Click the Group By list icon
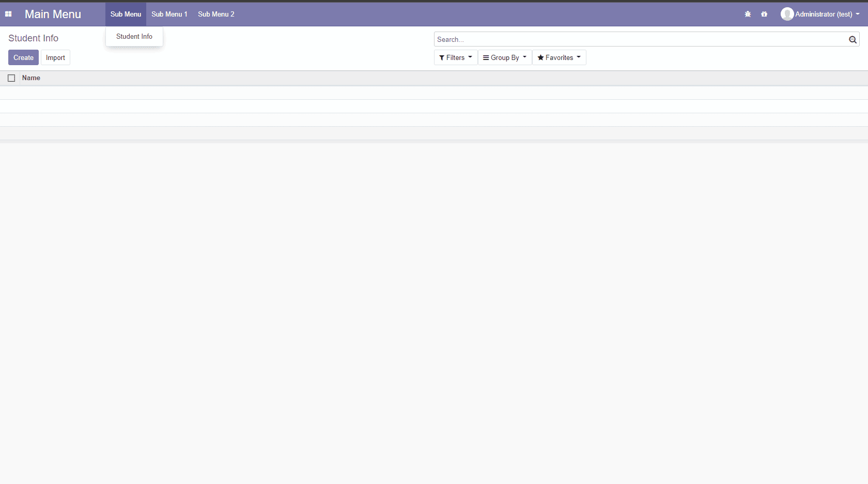Screen dimensions: 868x484 click(x=485, y=57)
